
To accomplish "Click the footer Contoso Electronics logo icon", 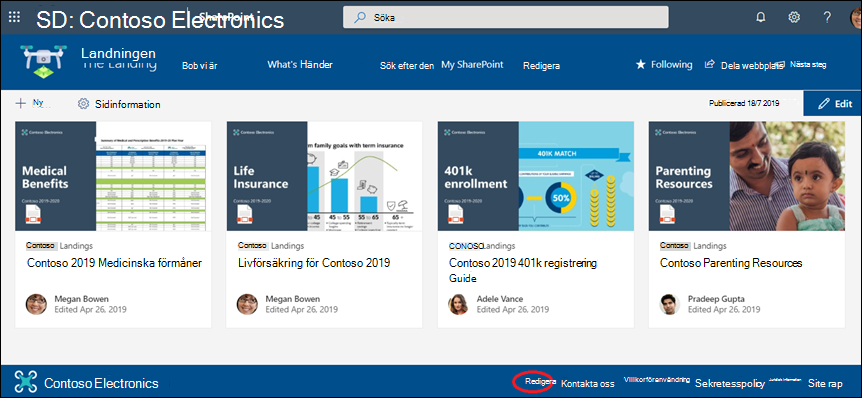I will [x=26, y=382].
